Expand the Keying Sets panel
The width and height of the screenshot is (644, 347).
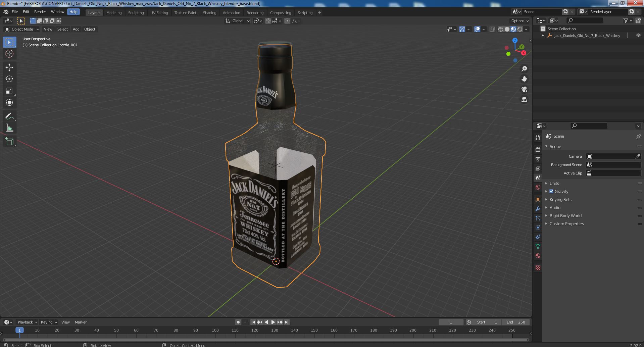(x=560, y=199)
